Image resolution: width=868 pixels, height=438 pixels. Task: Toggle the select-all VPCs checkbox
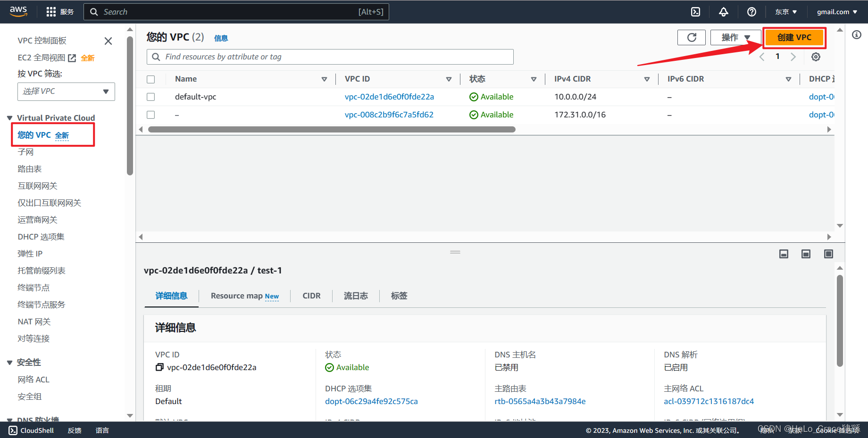click(151, 79)
